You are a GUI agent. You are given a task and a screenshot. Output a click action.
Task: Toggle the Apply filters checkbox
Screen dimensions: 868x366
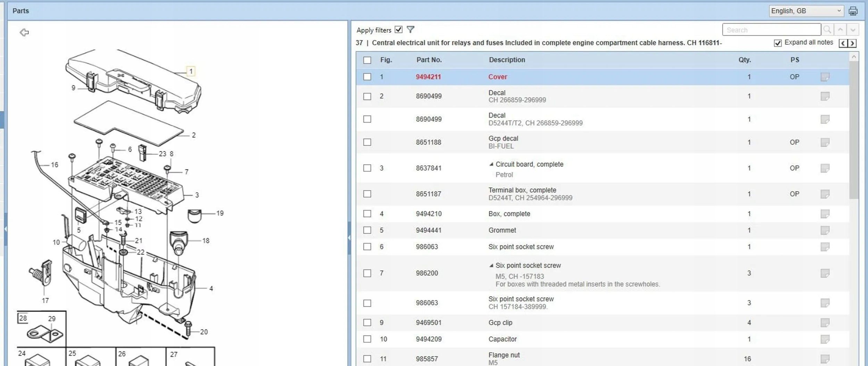(x=399, y=30)
